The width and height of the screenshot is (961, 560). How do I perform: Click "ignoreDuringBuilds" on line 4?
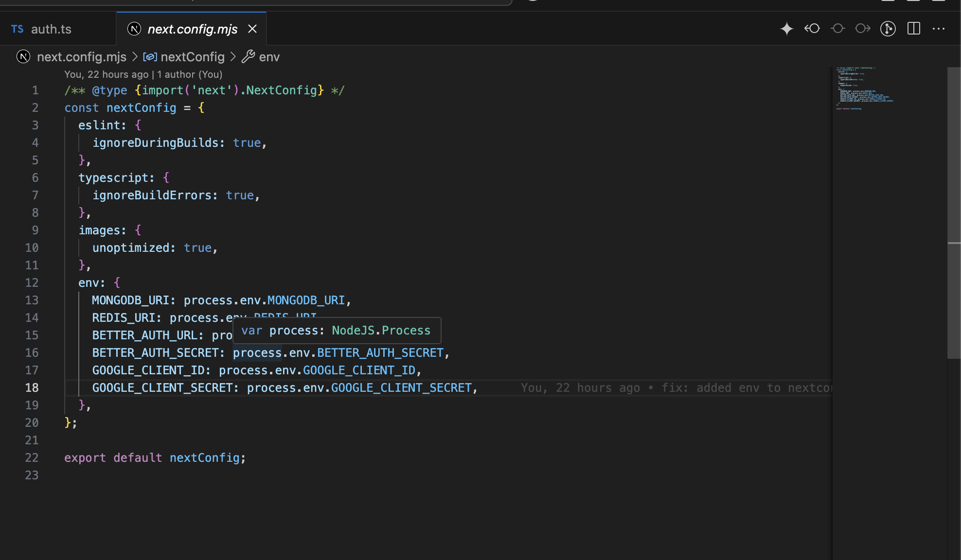[156, 143]
